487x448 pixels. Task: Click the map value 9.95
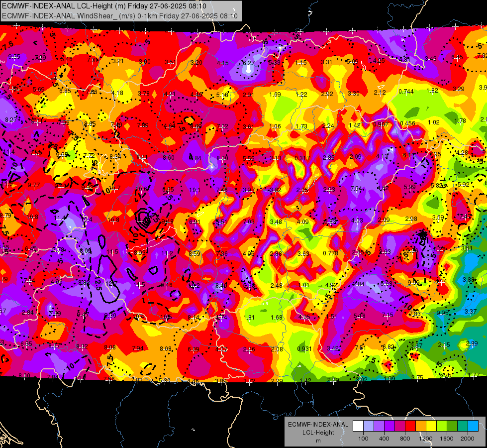pyautogui.click(x=443, y=313)
